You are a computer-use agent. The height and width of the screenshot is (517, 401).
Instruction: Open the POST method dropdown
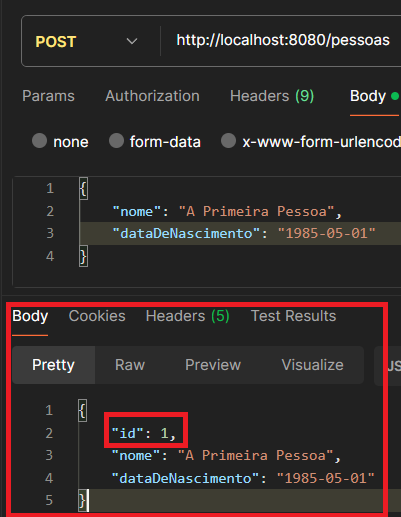(x=87, y=41)
